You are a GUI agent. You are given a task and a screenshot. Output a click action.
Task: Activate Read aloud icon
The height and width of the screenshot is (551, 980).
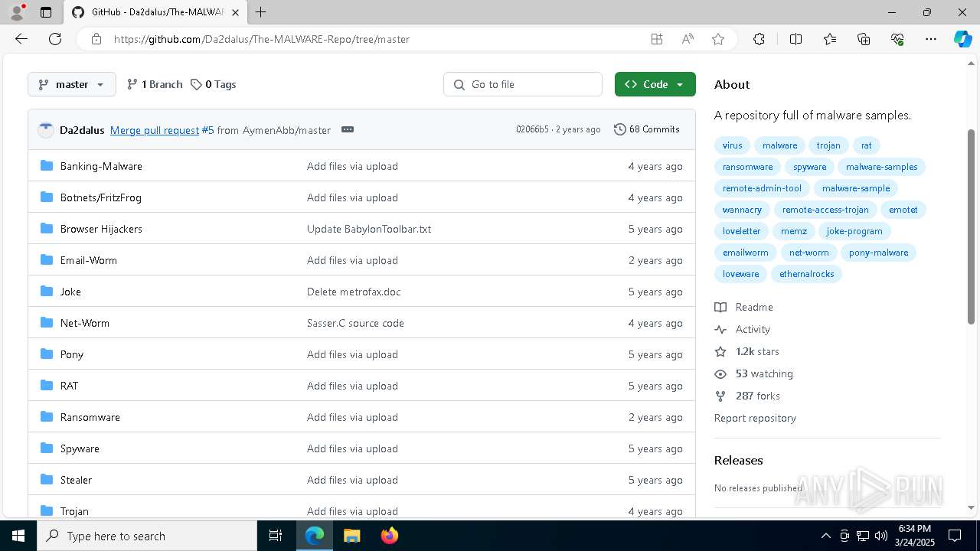click(x=688, y=39)
